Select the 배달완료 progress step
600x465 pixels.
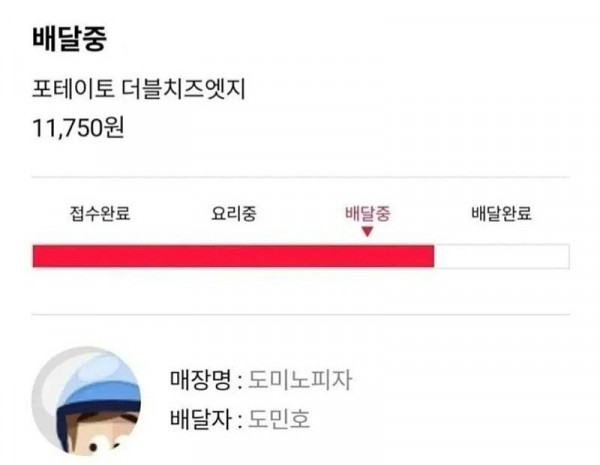pyautogui.click(x=500, y=213)
